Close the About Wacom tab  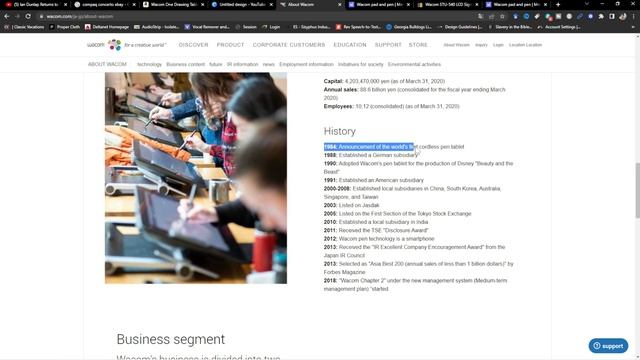(340, 4)
